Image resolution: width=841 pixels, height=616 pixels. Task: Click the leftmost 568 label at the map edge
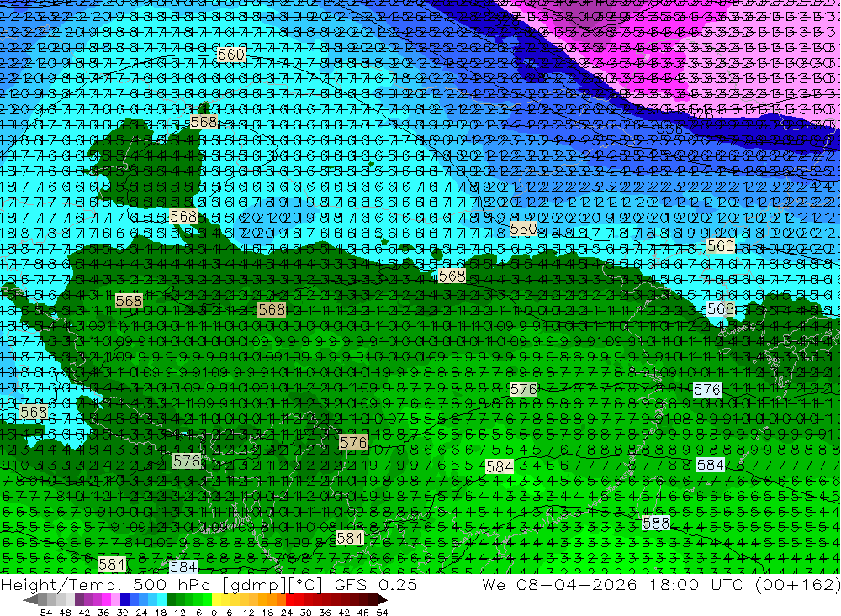pyautogui.click(x=34, y=412)
